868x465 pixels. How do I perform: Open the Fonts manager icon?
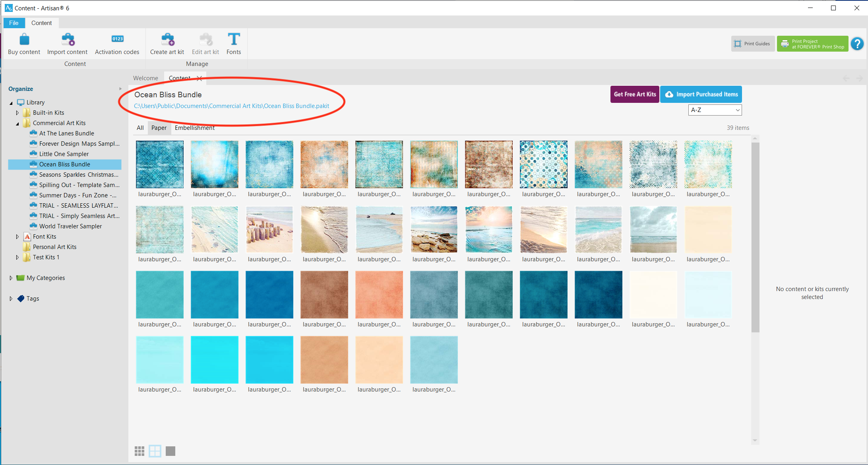pyautogui.click(x=234, y=39)
